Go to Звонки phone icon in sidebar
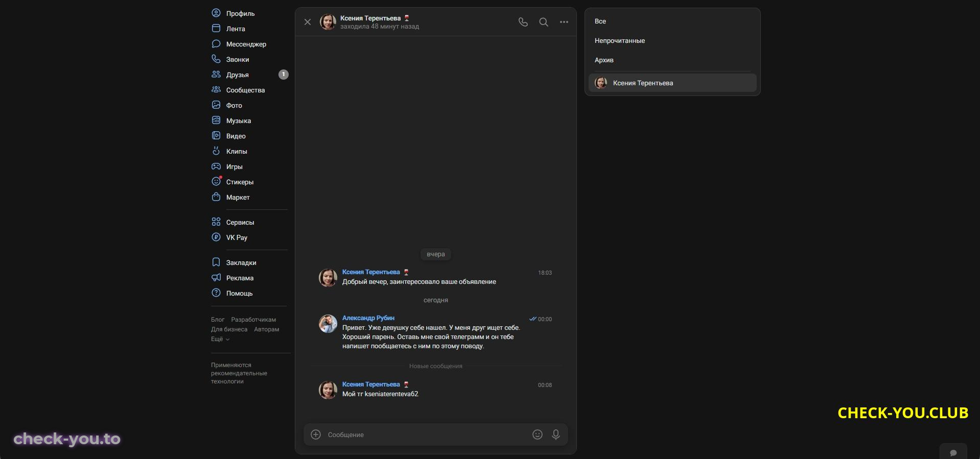This screenshot has height=459, width=980. coord(216,59)
